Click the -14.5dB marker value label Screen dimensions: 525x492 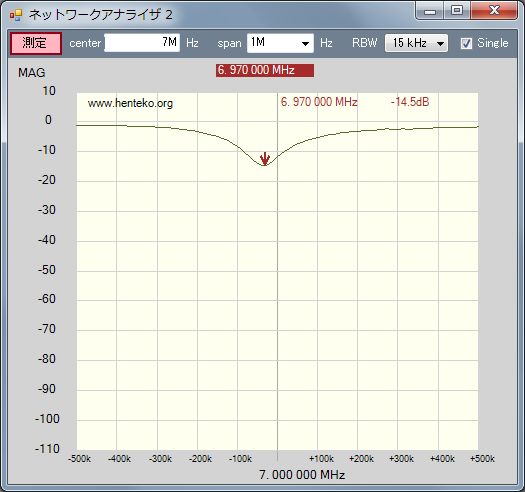click(410, 102)
